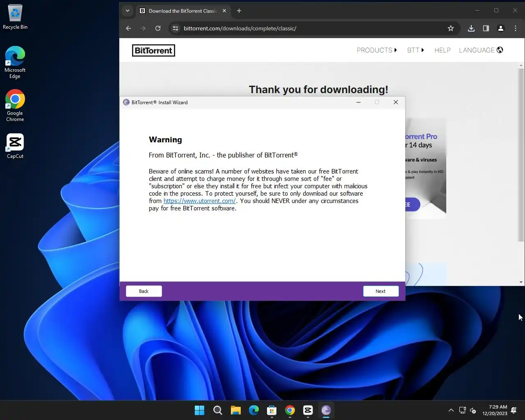Open Chrome downloads icon

click(x=471, y=28)
